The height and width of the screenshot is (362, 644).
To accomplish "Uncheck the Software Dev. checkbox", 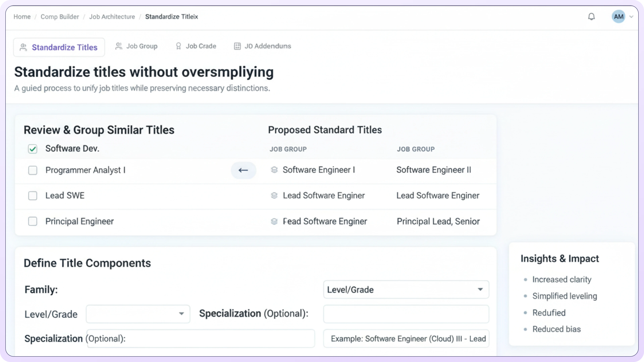I will tap(33, 149).
